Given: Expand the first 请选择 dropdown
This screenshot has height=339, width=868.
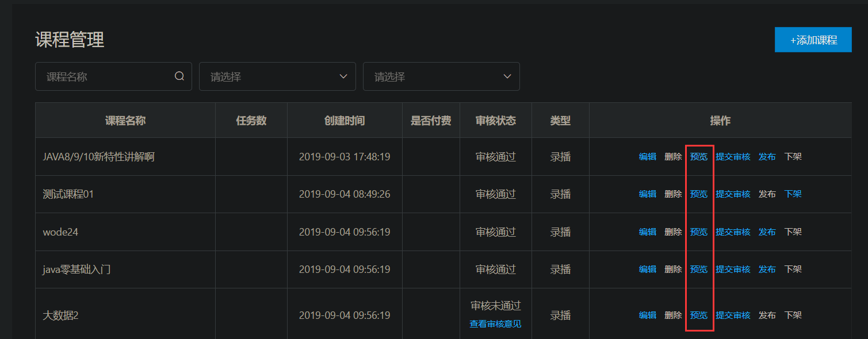Looking at the screenshot, I should [277, 76].
